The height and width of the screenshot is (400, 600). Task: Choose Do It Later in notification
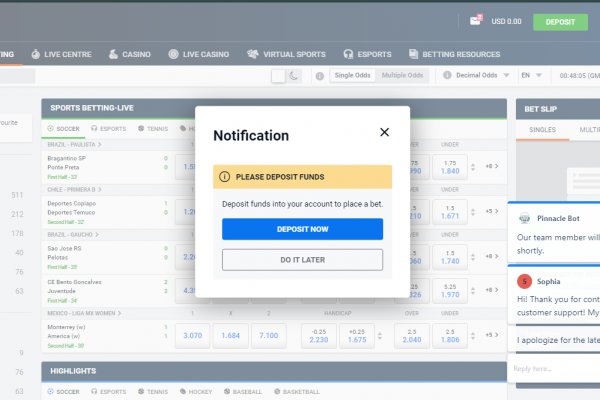pos(302,260)
